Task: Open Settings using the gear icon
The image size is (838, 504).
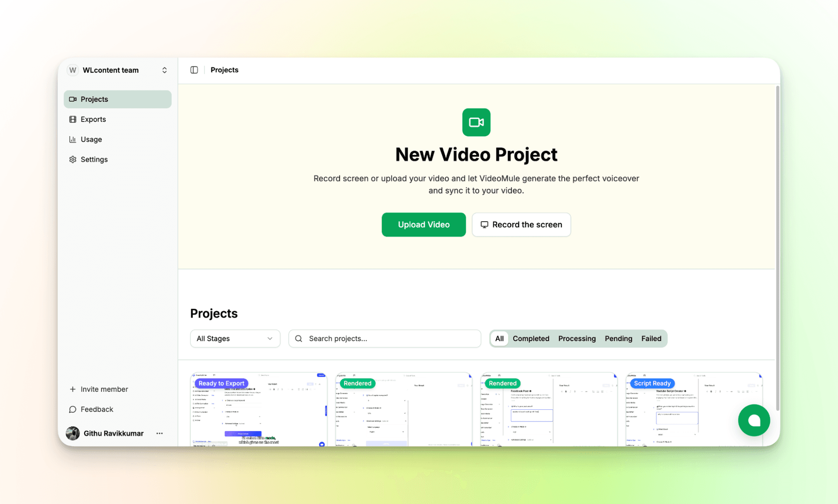Action: point(72,159)
